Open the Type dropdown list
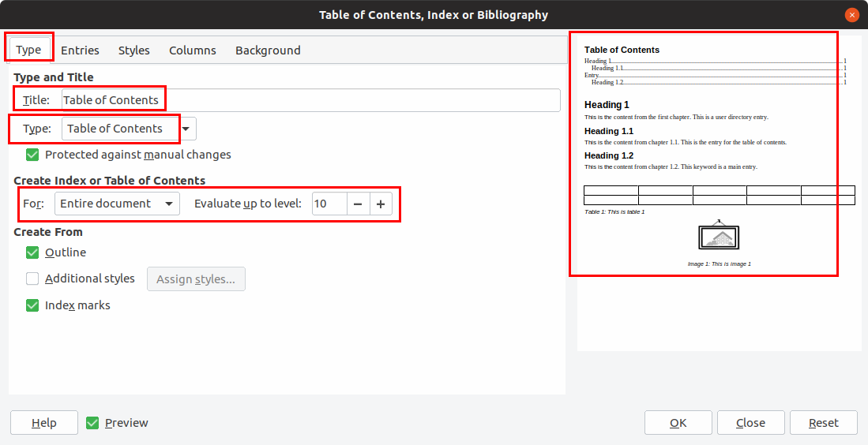This screenshot has width=868, height=445. (129, 129)
